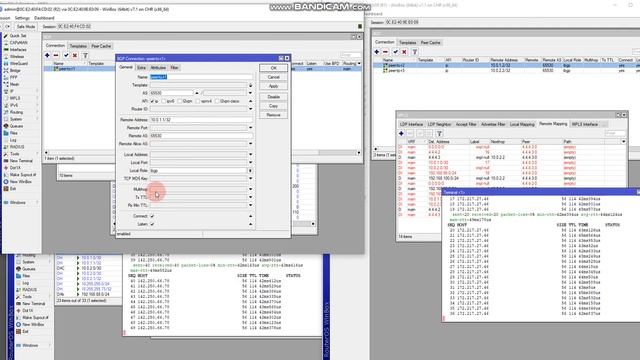
Task: Expand the Multihop field arrow
Action: coord(250,189)
